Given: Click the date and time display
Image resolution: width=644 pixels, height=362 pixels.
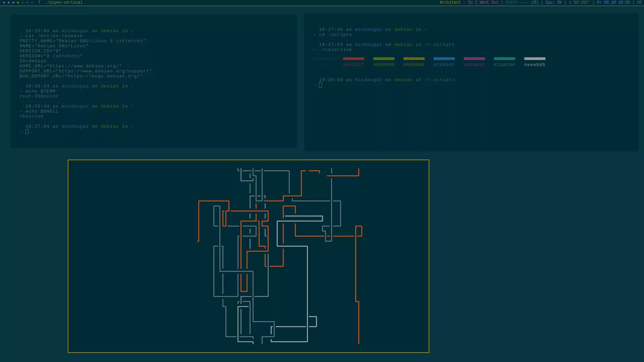Looking at the screenshot, I should tap(613, 2).
